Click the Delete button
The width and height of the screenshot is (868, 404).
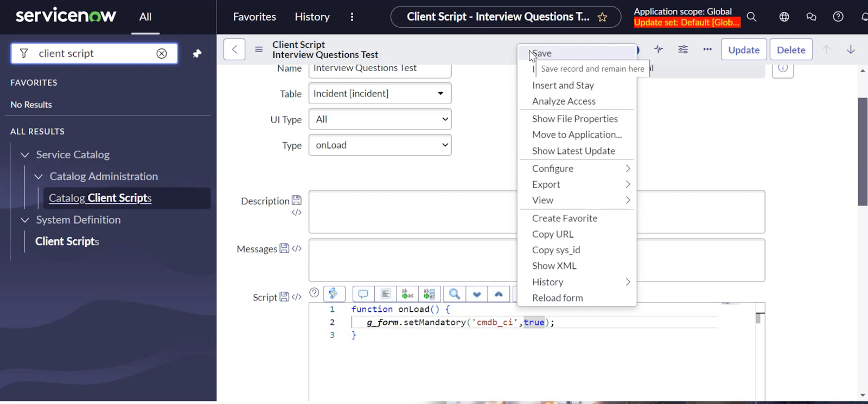point(791,49)
